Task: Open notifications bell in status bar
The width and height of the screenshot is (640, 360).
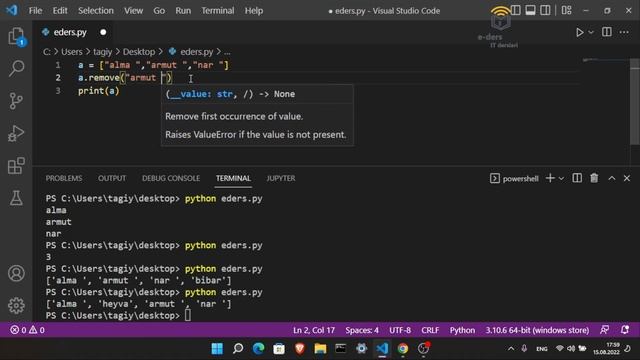Action: click(624, 330)
